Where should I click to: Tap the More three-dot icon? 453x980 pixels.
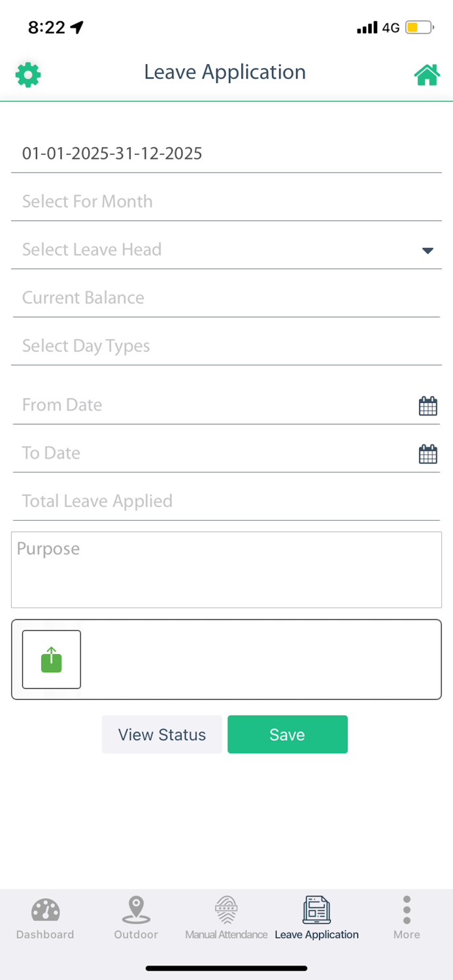(406, 909)
